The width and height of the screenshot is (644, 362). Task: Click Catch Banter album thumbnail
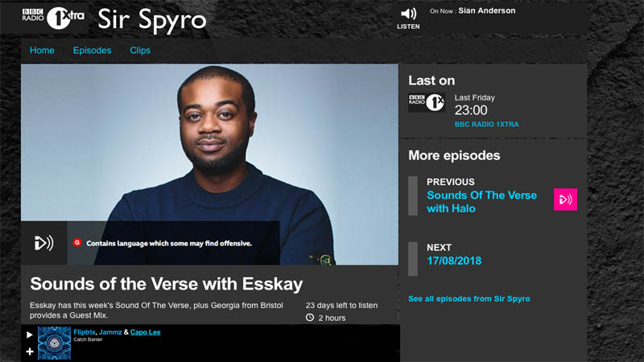click(54, 343)
